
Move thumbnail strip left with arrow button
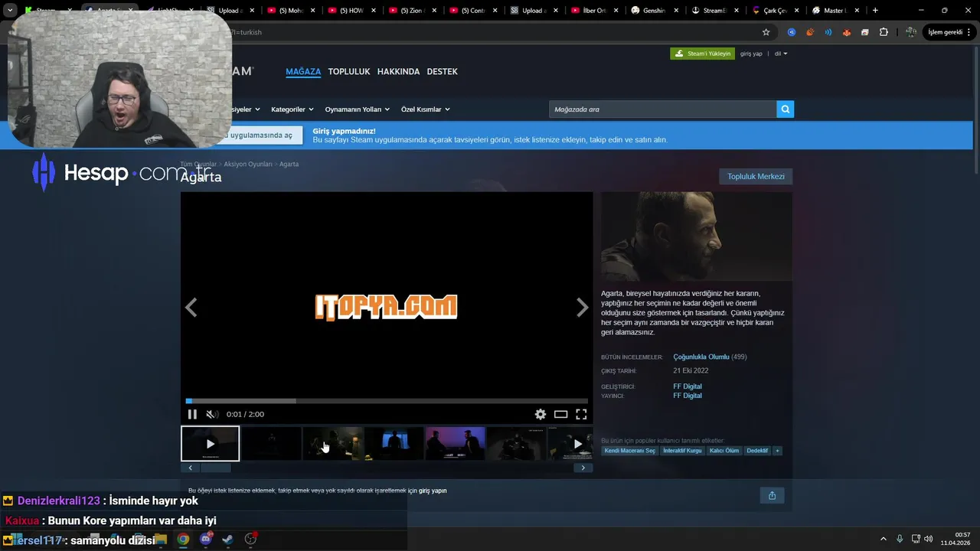point(190,468)
